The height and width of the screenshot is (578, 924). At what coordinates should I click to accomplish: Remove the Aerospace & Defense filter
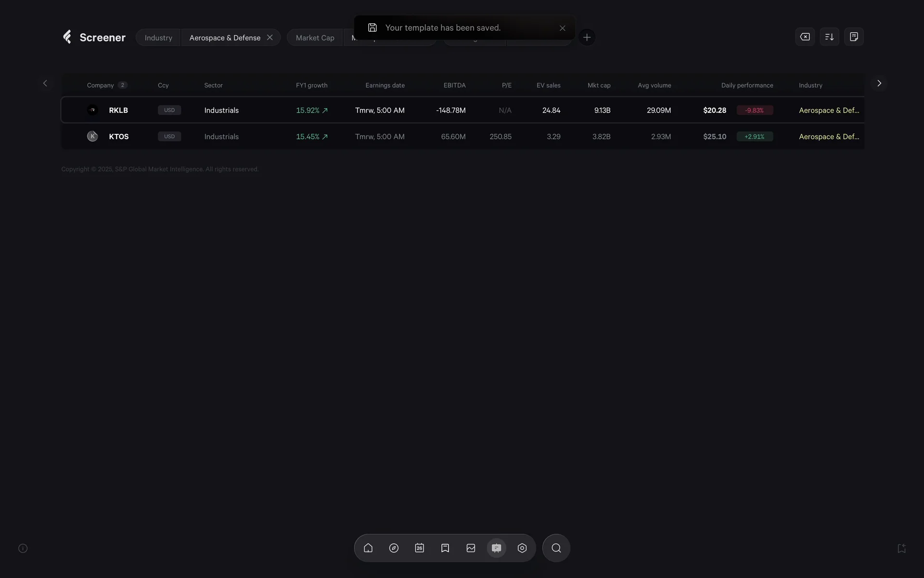pos(270,38)
